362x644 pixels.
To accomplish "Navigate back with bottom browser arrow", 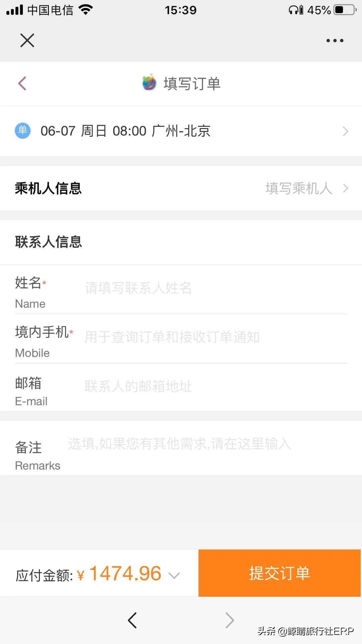I will [x=132, y=620].
